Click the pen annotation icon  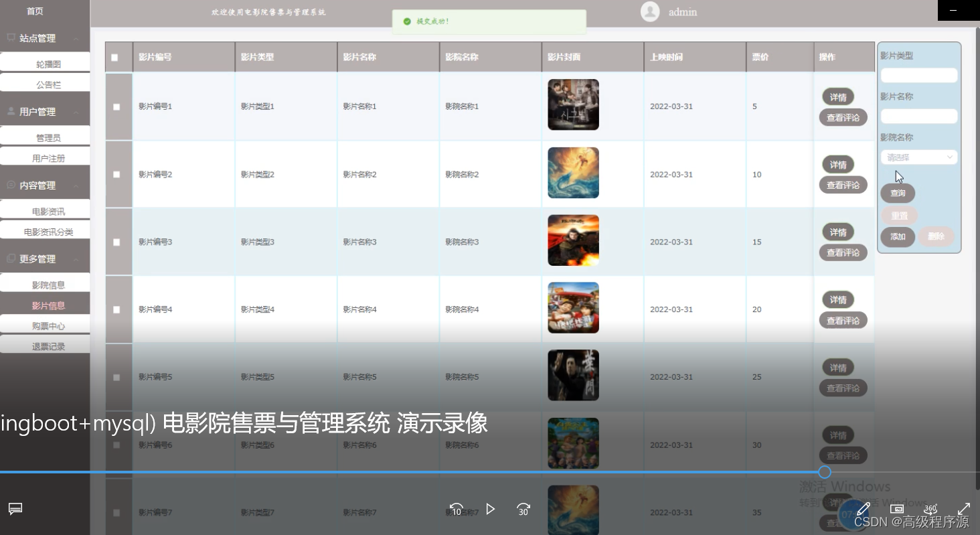point(864,509)
